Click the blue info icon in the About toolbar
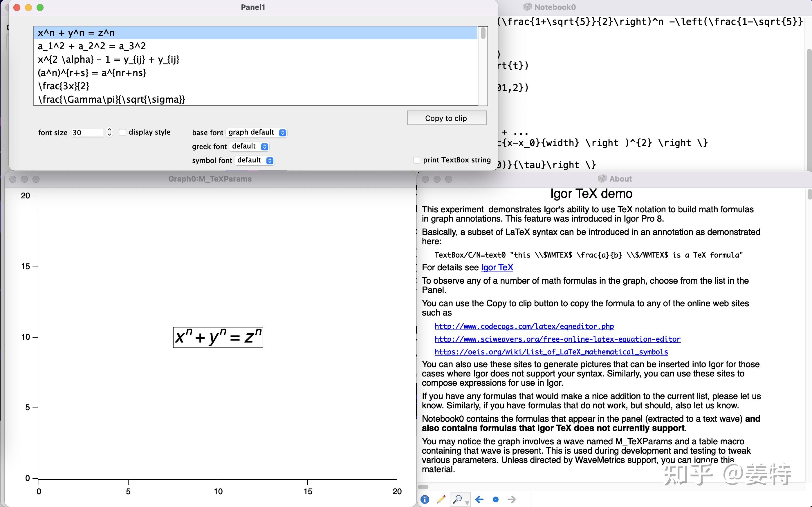 [425, 499]
